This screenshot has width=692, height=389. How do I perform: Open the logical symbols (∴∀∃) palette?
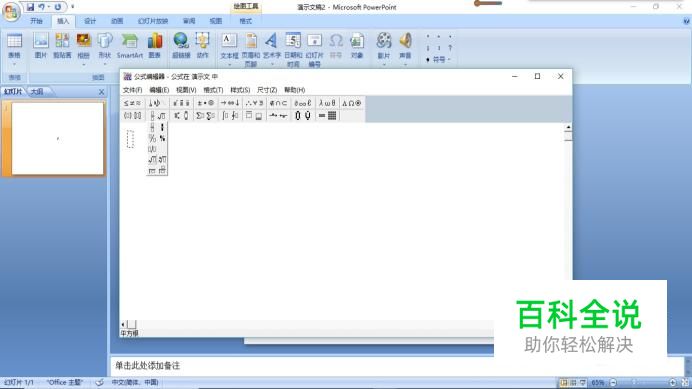tap(254, 103)
